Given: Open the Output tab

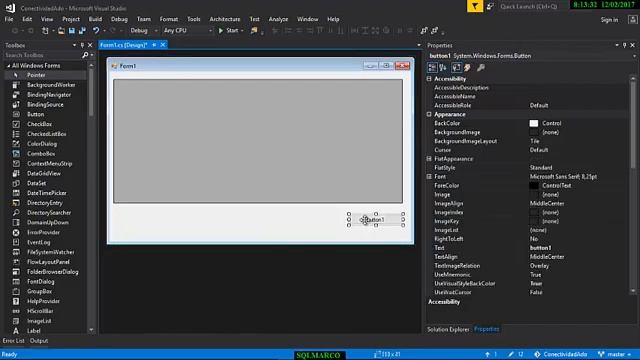Looking at the screenshot, I should click(x=39, y=341).
